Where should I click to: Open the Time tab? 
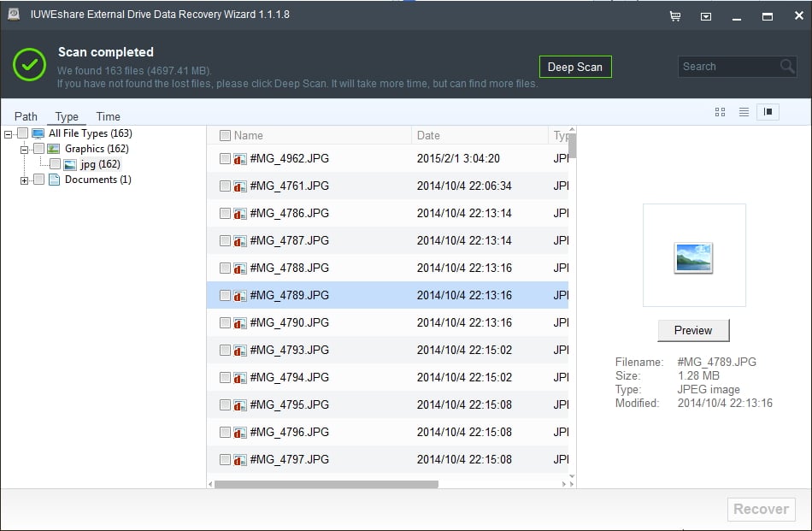109,116
